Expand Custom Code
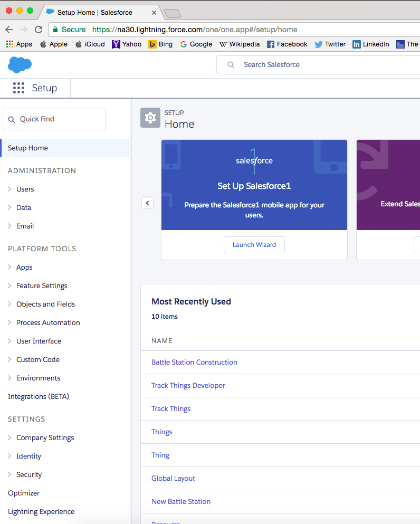420x524 pixels. [9, 359]
